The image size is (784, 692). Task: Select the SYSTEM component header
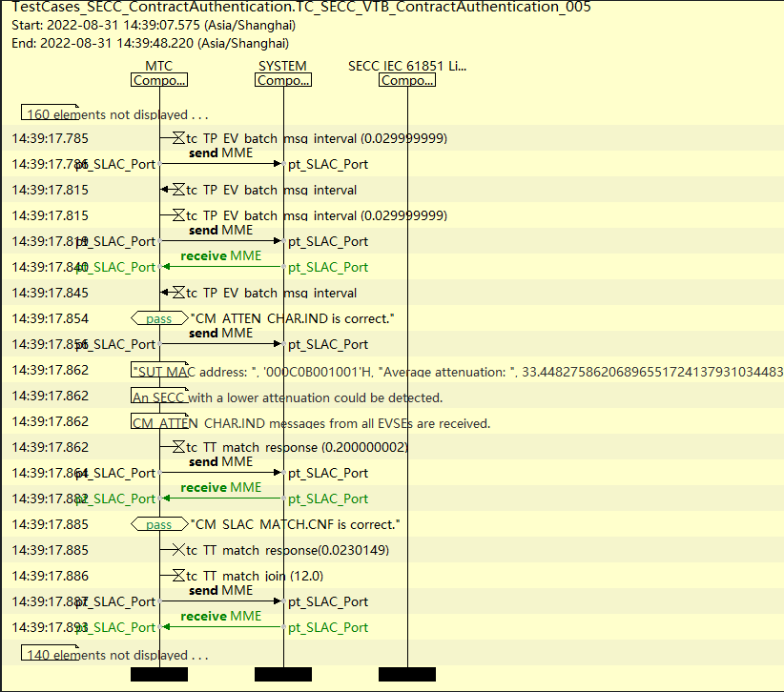(x=283, y=80)
